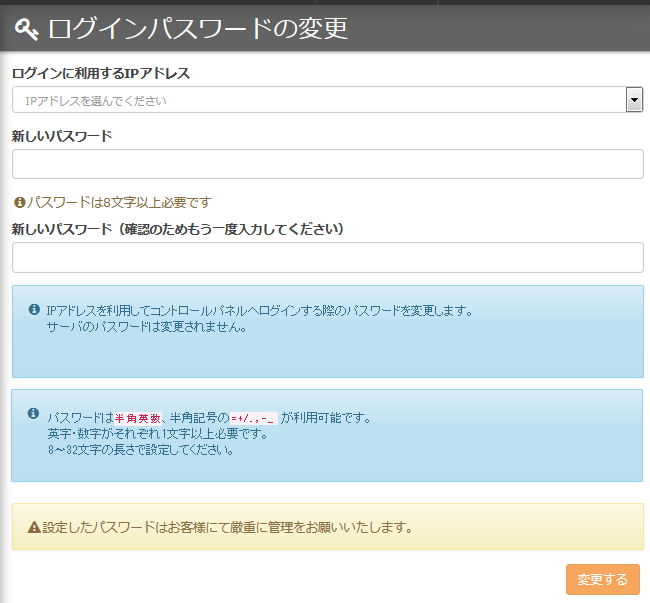
Task: Click the highlighted 半角英数 code text
Action: click(137, 418)
